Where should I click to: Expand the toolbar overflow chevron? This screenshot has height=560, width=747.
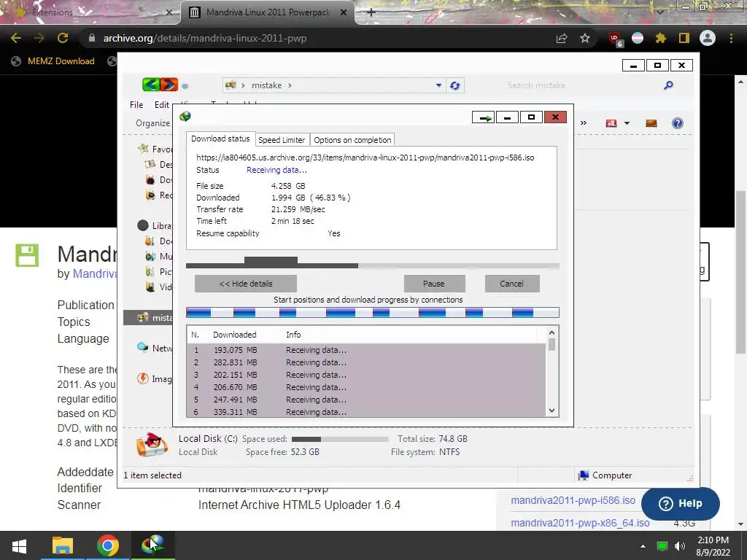(584, 123)
